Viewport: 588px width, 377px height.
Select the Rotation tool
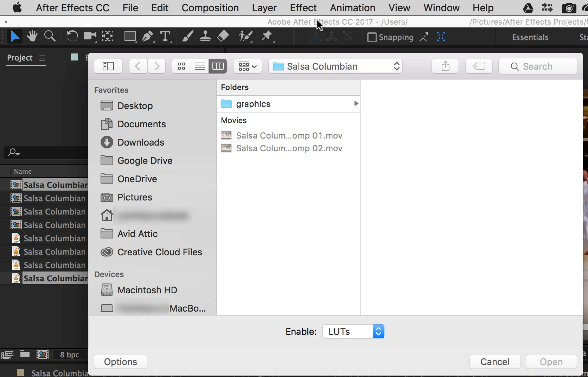[72, 36]
